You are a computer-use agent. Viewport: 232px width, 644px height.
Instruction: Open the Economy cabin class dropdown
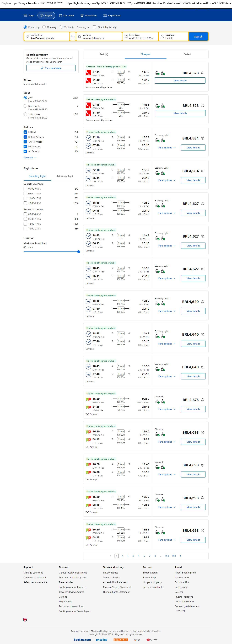click(83, 27)
